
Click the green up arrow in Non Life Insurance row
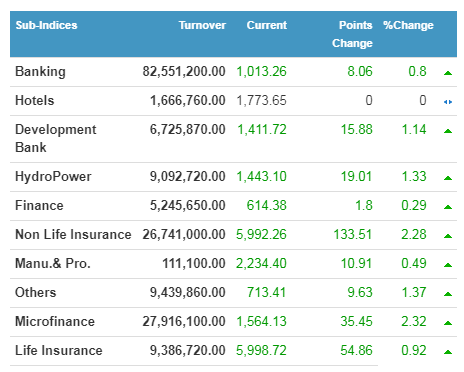448,236
